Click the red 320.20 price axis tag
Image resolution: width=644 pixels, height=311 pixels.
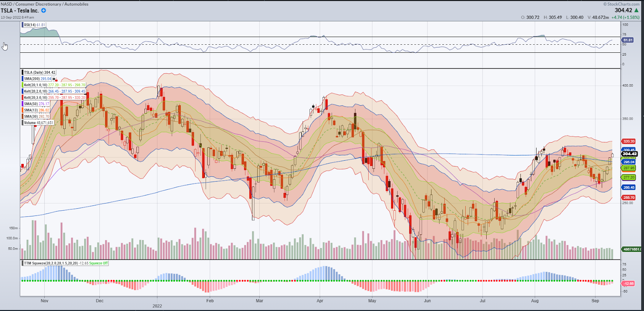click(629, 141)
